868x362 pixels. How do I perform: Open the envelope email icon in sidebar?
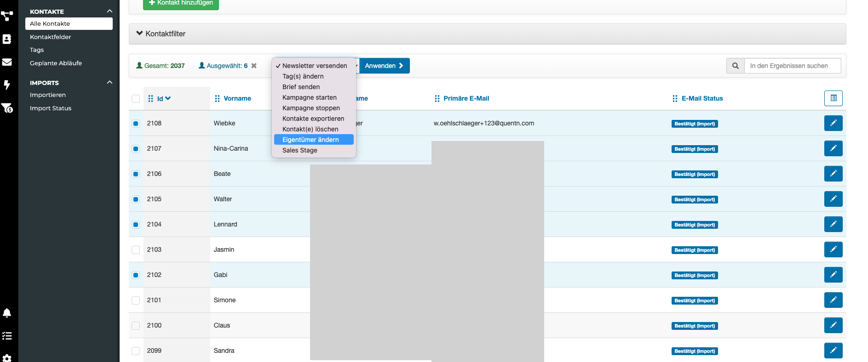click(x=7, y=62)
